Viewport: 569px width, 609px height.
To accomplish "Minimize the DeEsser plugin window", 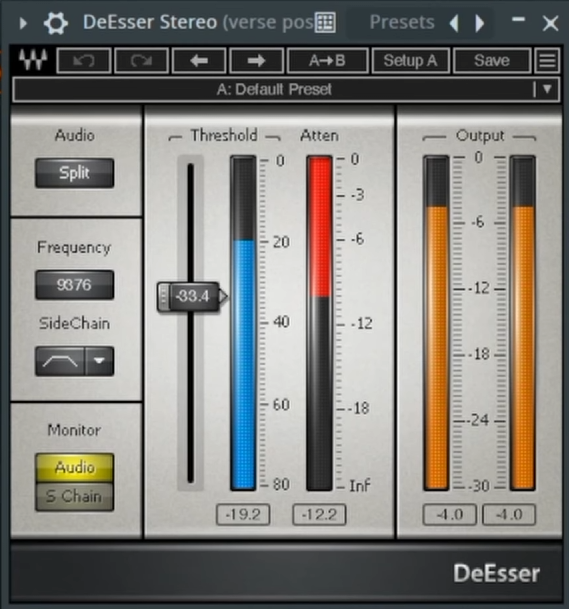I will click(x=519, y=19).
